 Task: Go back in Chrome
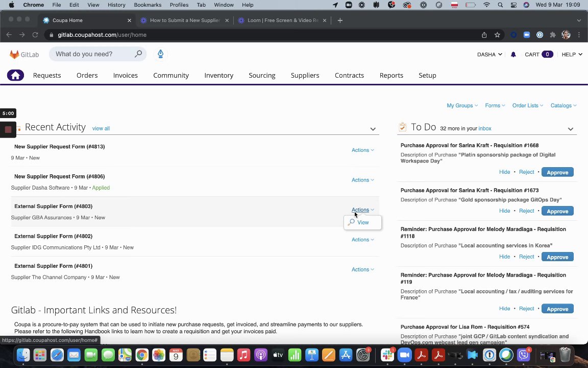point(9,35)
